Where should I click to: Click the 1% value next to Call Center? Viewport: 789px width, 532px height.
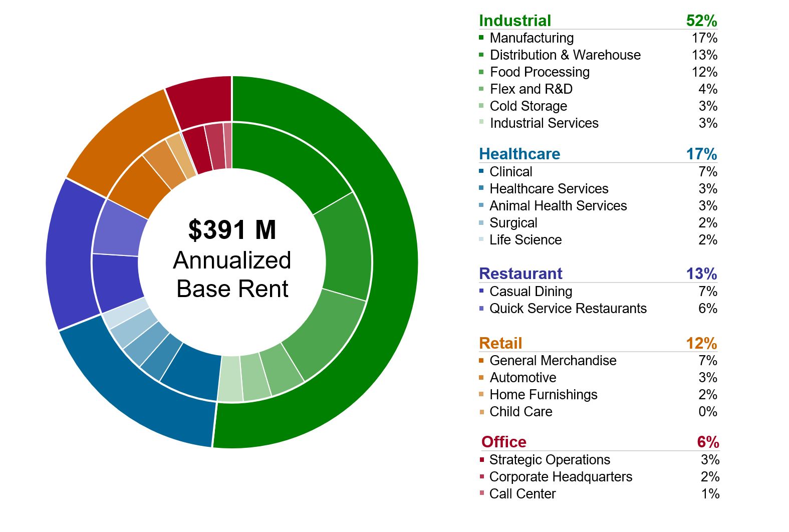click(710, 494)
